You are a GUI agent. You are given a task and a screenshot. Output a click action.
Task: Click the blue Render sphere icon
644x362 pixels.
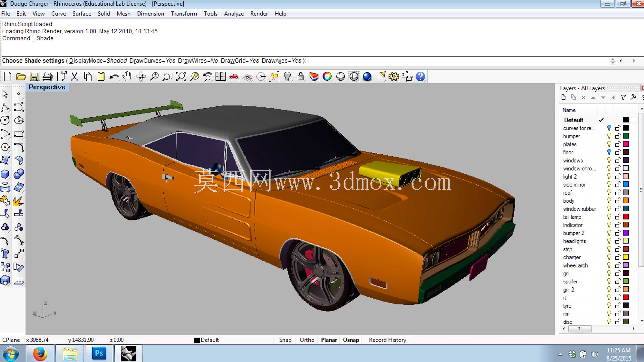pyautogui.click(x=367, y=76)
